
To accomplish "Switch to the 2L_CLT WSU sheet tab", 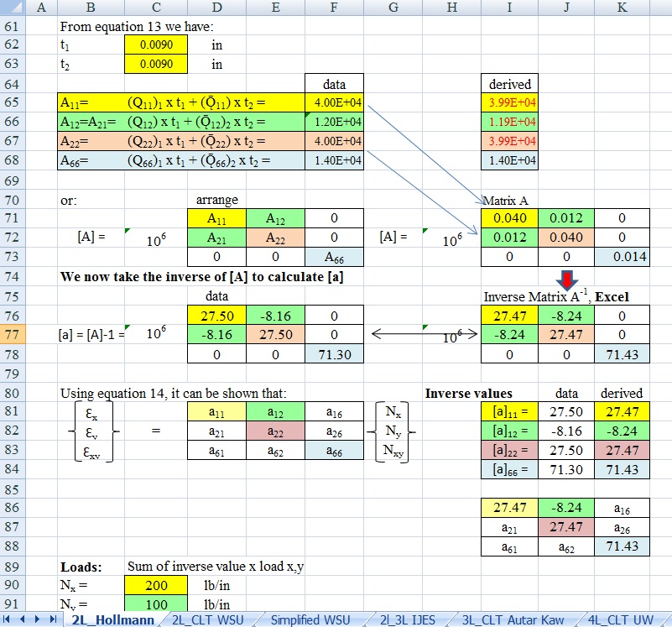I will click(x=207, y=619).
